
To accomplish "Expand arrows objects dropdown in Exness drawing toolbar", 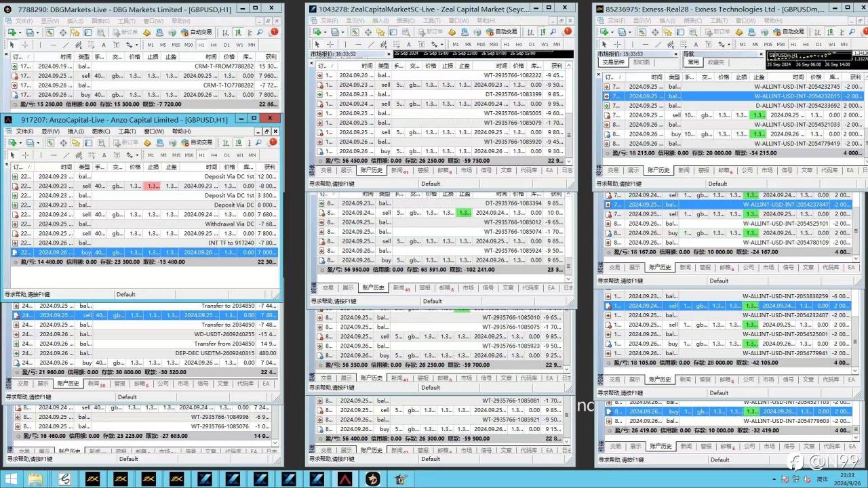I will click(729, 45).
